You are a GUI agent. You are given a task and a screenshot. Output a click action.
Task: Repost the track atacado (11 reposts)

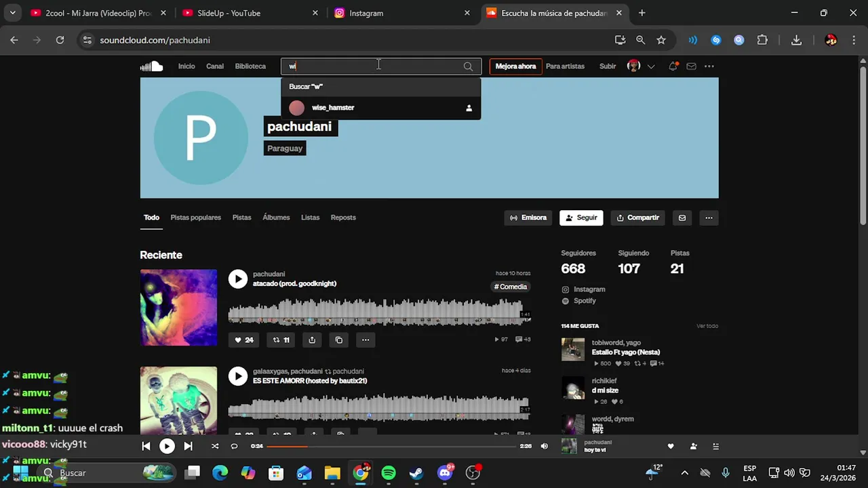coord(281,340)
